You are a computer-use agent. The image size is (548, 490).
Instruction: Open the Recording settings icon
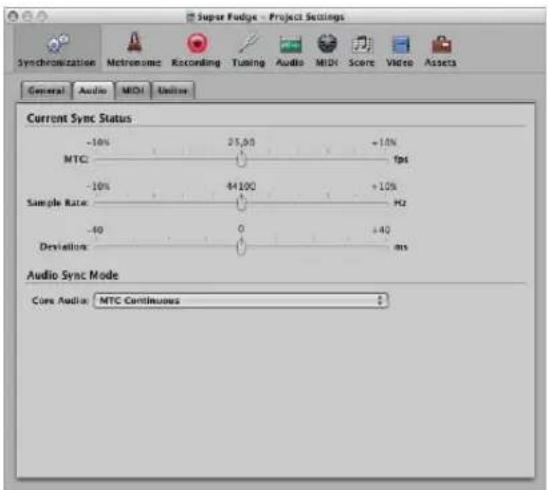(x=196, y=49)
